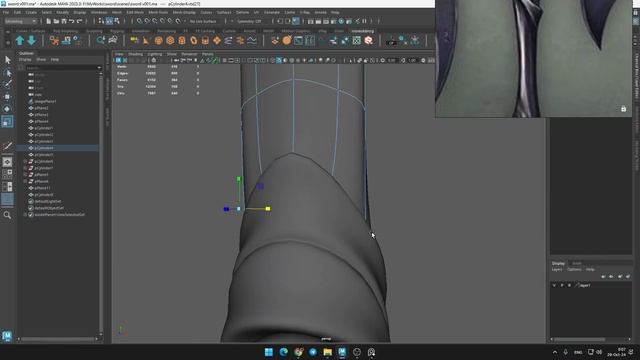Click the Maya home icon at bottom left
Screen dimensions: 640x360
tap(7, 336)
